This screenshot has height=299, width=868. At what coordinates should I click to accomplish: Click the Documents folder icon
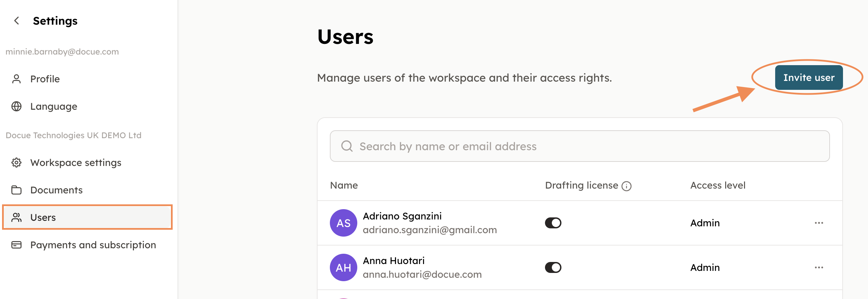click(16, 190)
